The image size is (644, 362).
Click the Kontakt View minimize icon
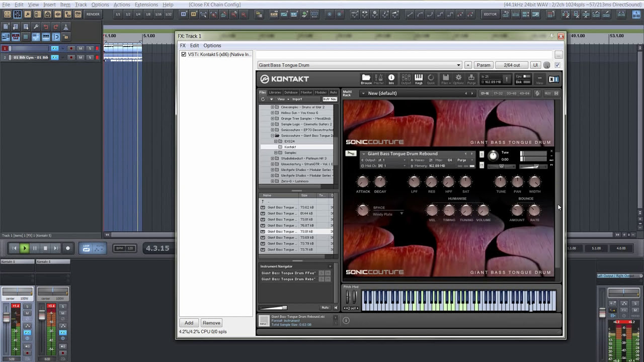point(540,79)
